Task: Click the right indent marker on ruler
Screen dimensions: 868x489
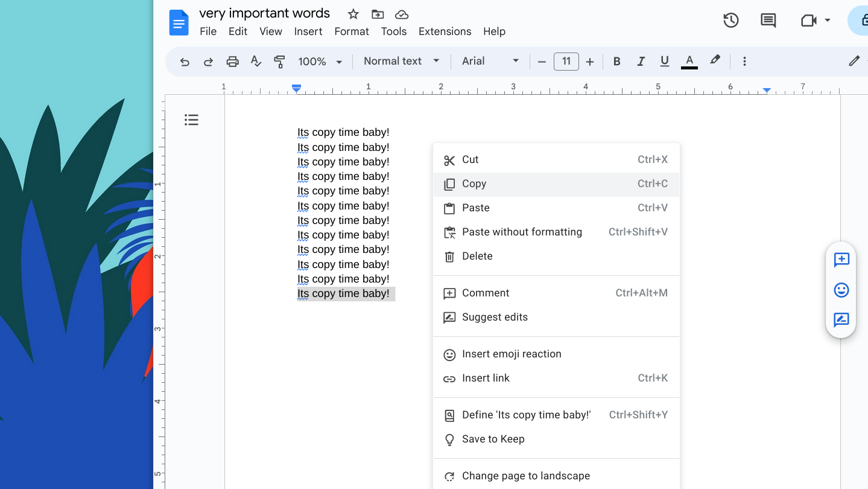Action: (x=766, y=90)
